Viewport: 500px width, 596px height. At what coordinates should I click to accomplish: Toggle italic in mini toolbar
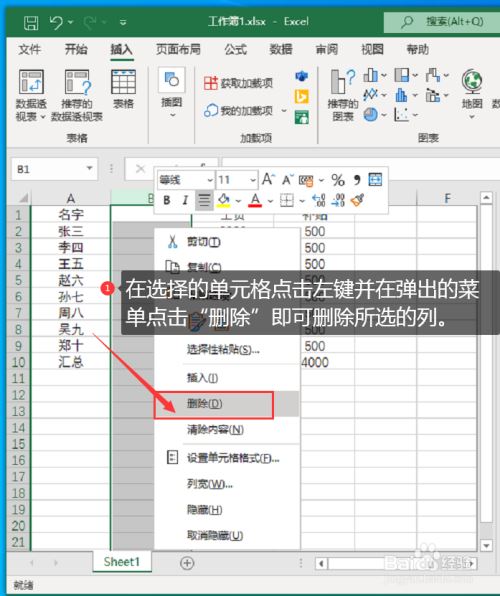tap(185, 200)
